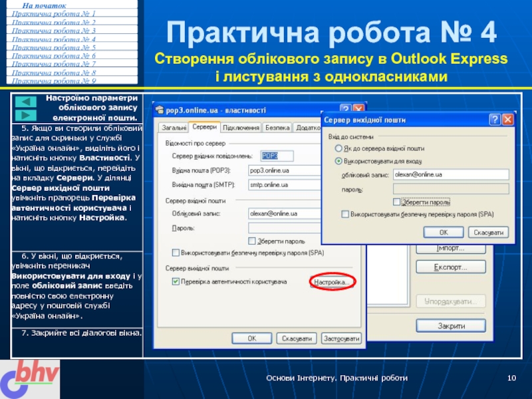The height and width of the screenshot is (399, 532).
Task: Toggle Зберегти пароль in outgoing server dialog
Action: click(396, 202)
